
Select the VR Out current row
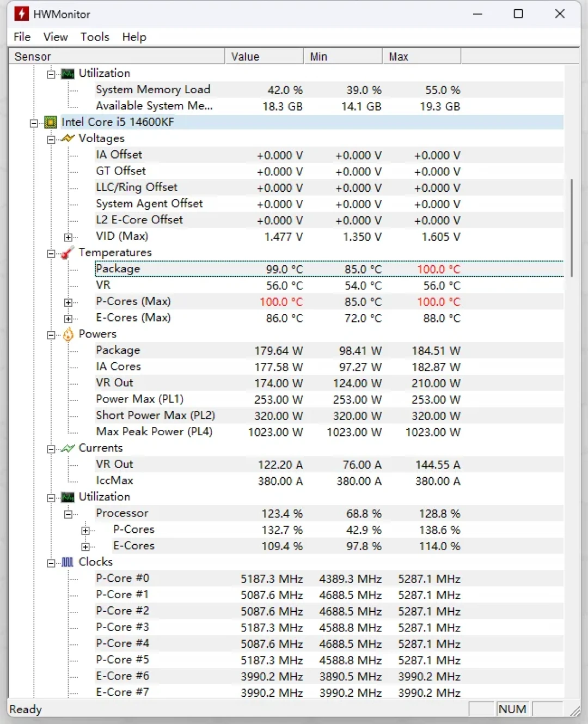click(x=329, y=465)
